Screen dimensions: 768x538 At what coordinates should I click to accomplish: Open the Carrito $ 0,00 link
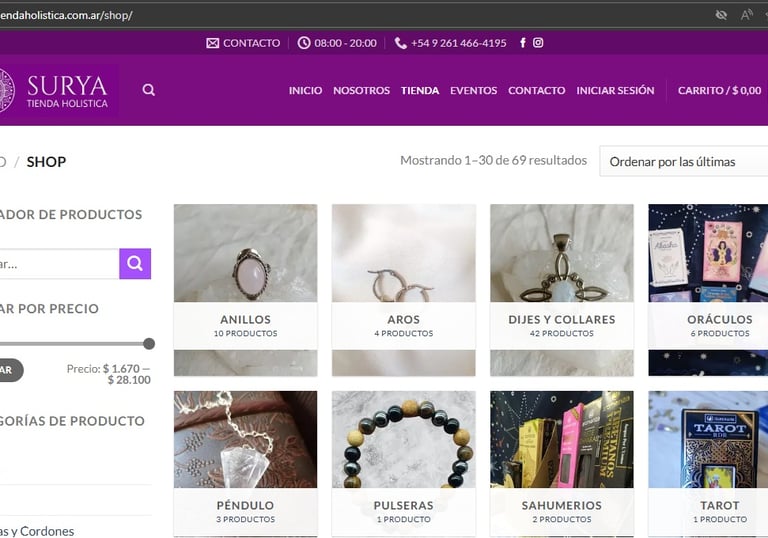720,91
